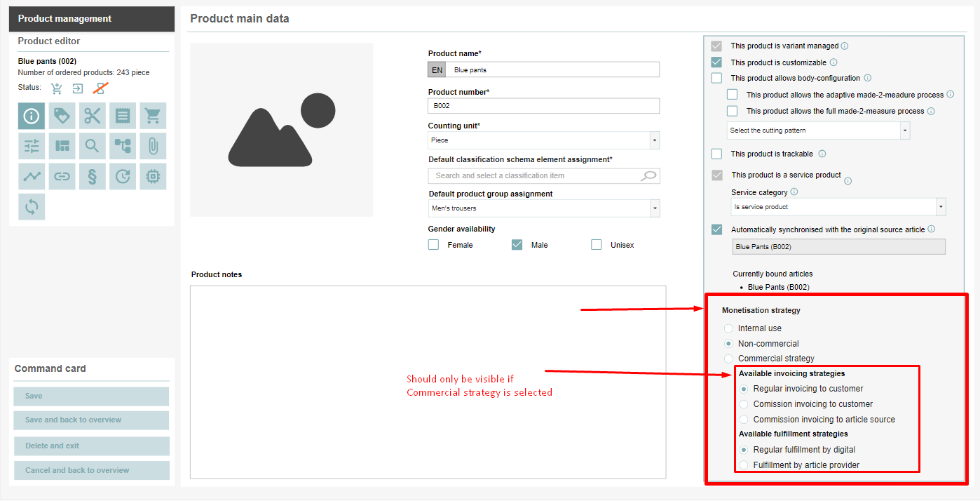Open the paperclip attachments icon

click(153, 146)
